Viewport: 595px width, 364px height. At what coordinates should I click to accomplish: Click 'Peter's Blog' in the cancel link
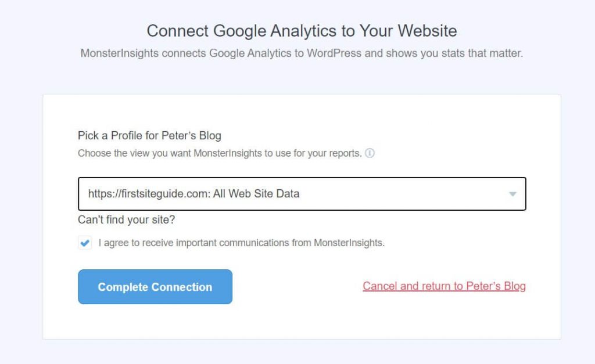496,286
